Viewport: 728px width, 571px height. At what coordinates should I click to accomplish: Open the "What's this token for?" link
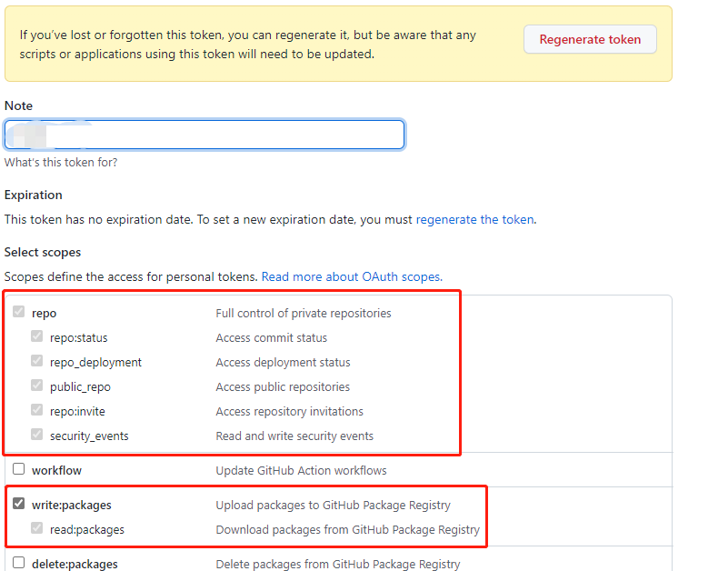click(60, 162)
